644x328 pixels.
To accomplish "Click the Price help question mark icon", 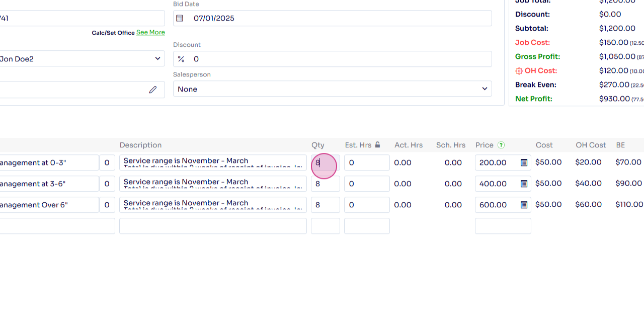I will [501, 145].
